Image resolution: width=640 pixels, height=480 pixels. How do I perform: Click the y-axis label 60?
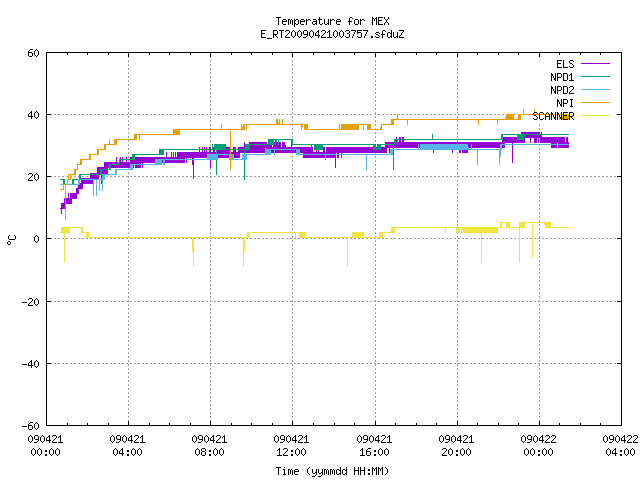[33, 53]
